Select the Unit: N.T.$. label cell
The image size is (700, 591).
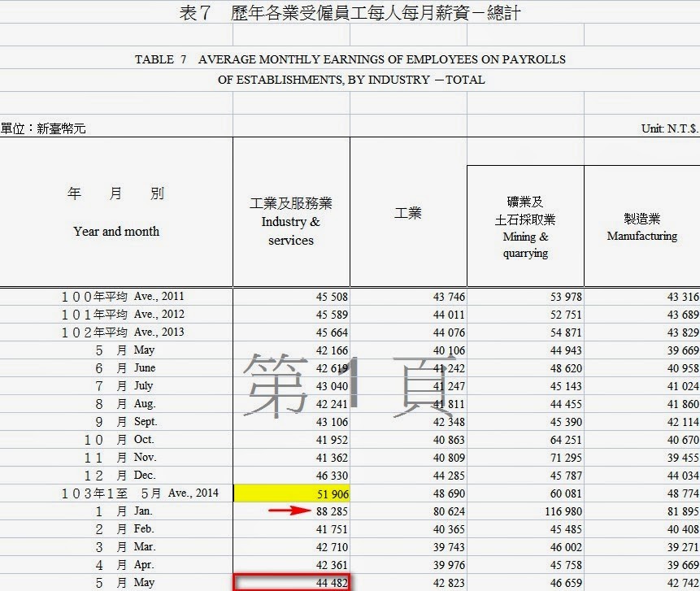(x=670, y=128)
